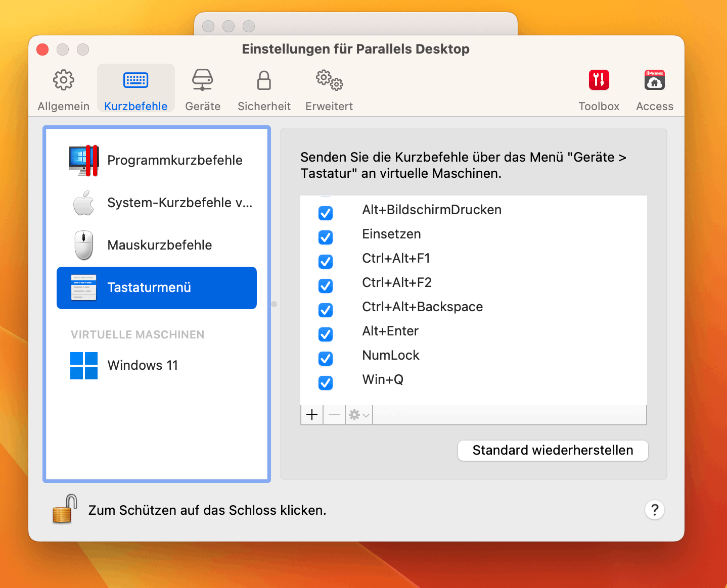Click Standard wiederherstellen button
727x588 pixels.
click(553, 450)
